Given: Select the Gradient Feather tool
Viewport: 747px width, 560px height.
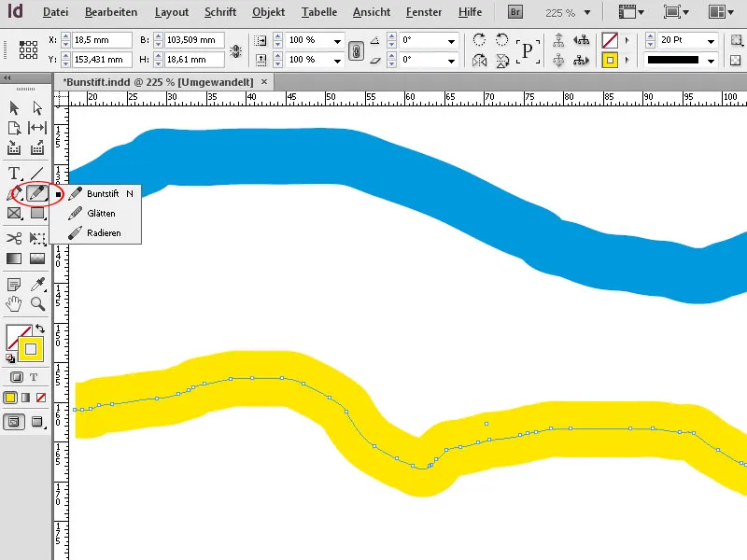Looking at the screenshot, I should (x=37, y=259).
